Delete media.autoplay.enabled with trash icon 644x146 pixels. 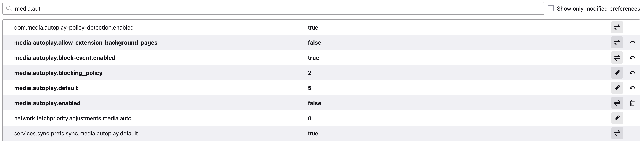coord(632,103)
